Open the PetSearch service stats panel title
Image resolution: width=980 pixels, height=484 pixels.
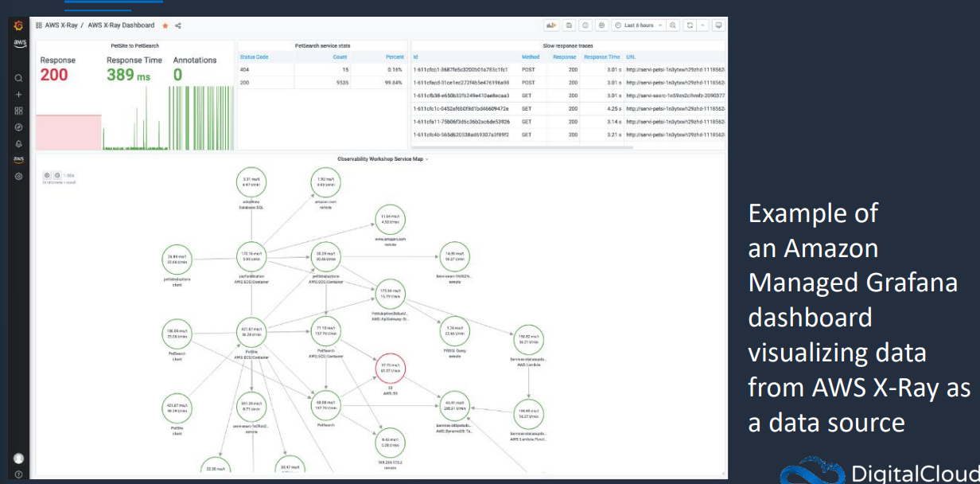321,46
